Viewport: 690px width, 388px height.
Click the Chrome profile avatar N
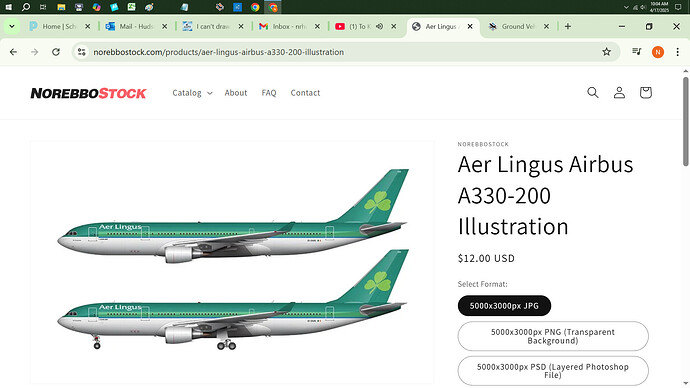point(658,52)
